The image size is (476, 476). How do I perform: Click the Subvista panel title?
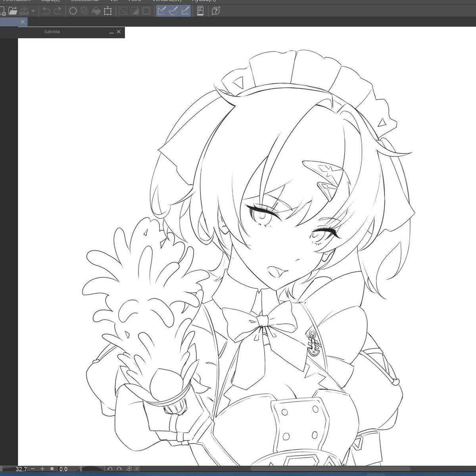[52, 32]
